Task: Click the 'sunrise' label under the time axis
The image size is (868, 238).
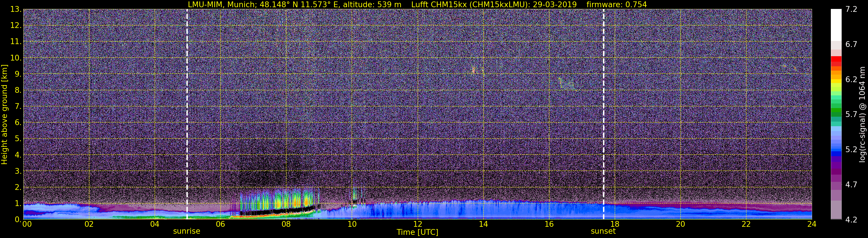Action: (x=187, y=231)
